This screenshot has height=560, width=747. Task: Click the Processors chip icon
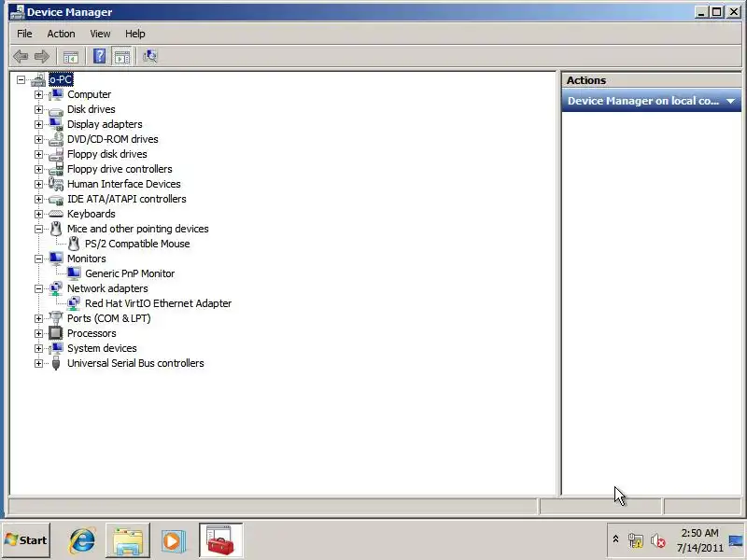click(56, 333)
